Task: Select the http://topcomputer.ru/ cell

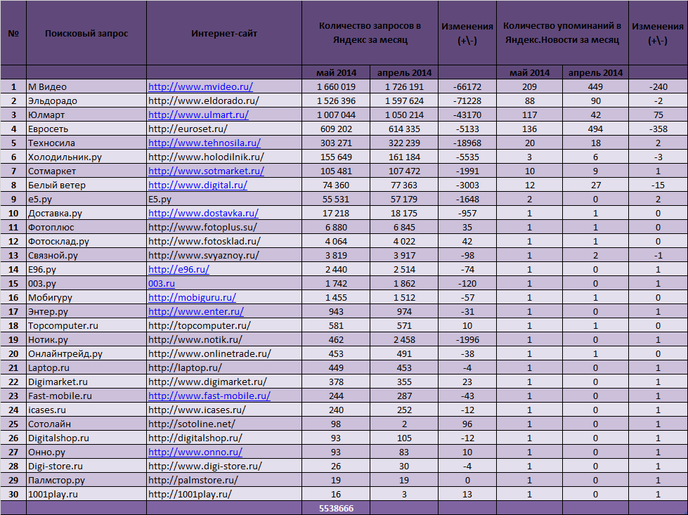Action: (224, 325)
